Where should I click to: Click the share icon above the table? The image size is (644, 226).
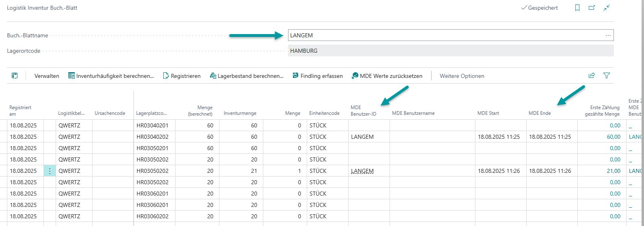tap(592, 75)
